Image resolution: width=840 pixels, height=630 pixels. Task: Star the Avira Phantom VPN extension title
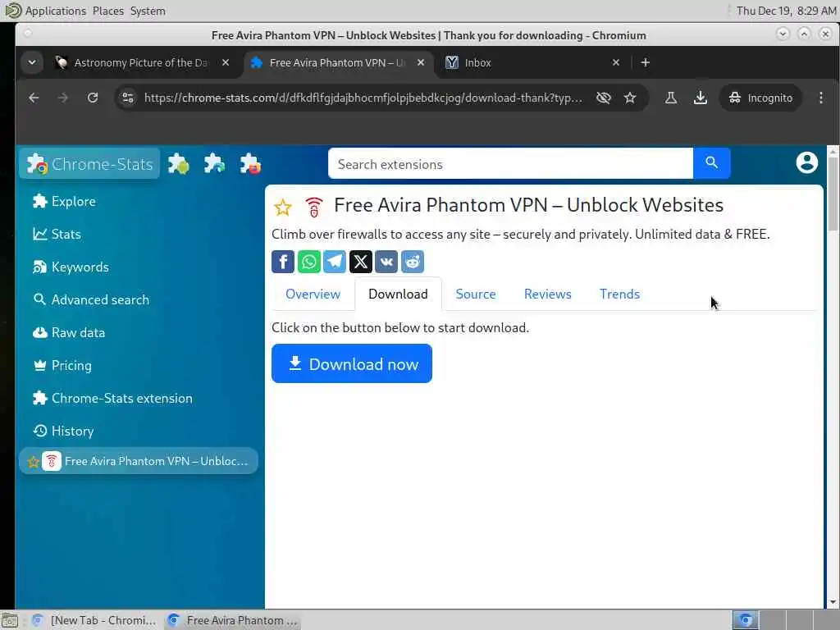pyautogui.click(x=283, y=207)
